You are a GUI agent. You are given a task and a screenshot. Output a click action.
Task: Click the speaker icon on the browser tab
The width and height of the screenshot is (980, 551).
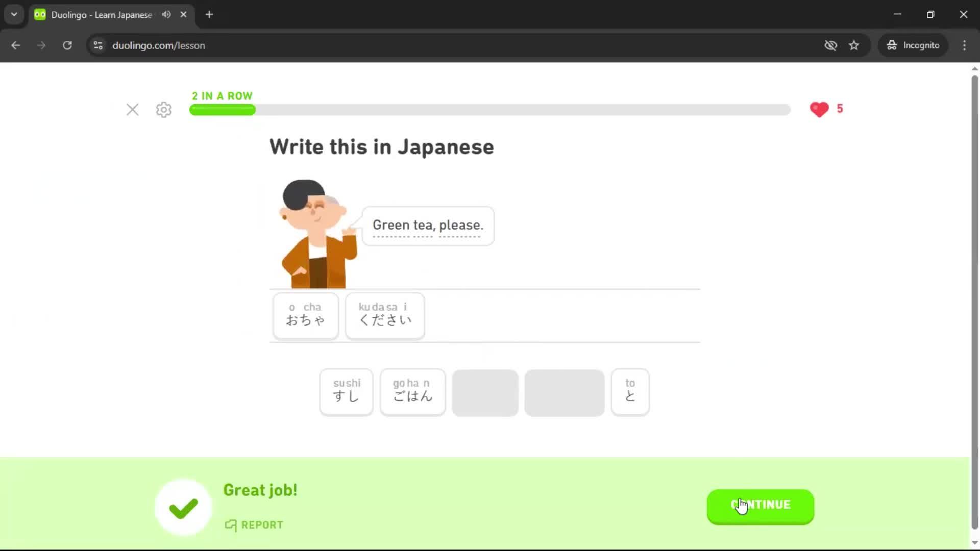(165, 14)
